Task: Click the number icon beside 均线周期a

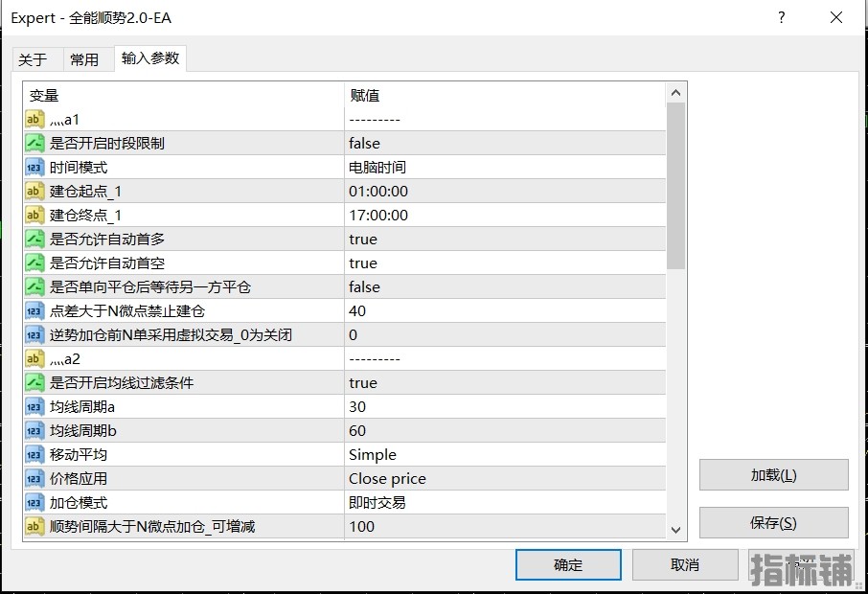Action: pyautogui.click(x=34, y=407)
